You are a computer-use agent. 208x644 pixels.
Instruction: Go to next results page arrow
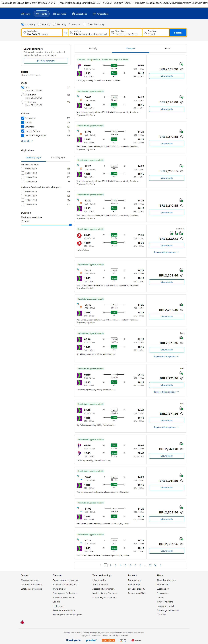(161, 565)
